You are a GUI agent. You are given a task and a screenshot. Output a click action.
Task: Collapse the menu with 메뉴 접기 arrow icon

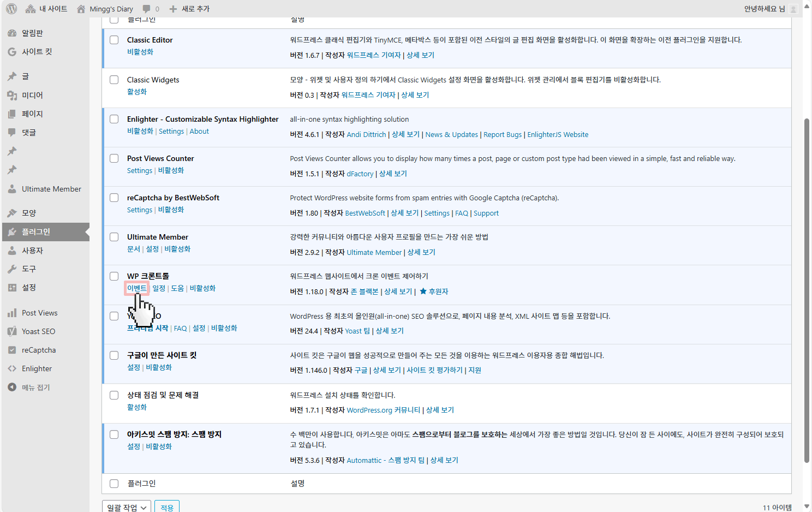(x=12, y=387)
